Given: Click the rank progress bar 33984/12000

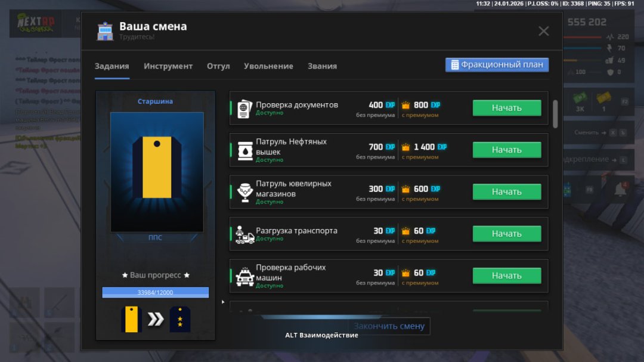Looking at the screenshot, I should (x=155, y=292).
